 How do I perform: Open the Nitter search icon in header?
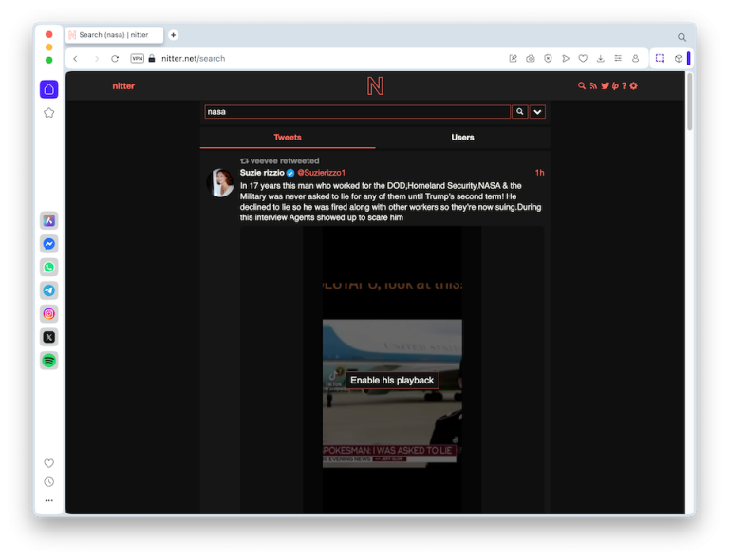pos(581,86)
